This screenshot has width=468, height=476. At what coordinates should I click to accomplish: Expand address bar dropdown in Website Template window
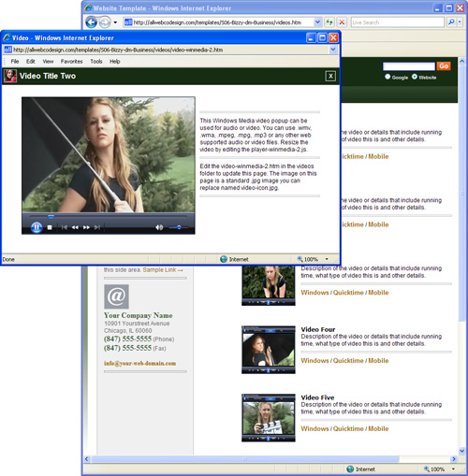[317, 22]
